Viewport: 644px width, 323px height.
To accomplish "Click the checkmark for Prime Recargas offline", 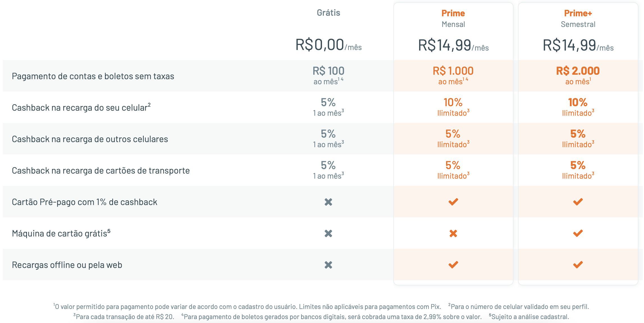I will pyautogui.click(x=453, y=265).
